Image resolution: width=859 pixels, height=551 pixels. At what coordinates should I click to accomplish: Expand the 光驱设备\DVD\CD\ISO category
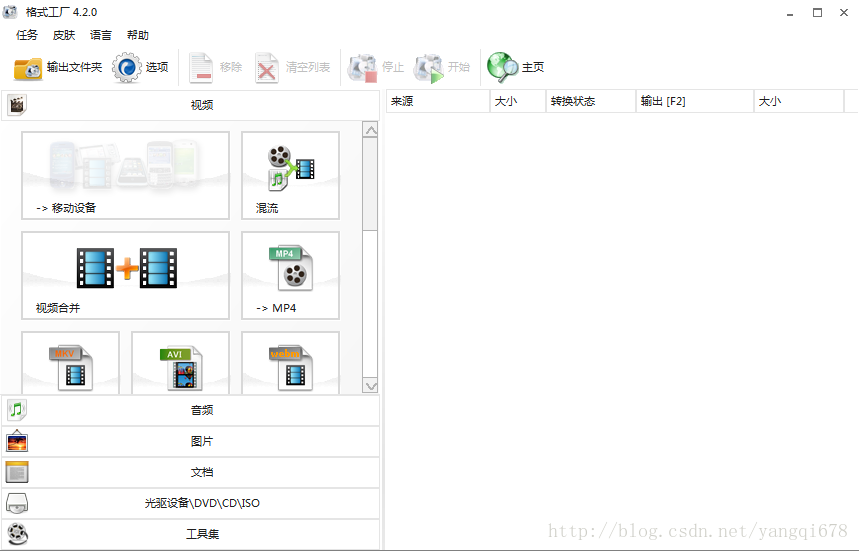point(191,503)
